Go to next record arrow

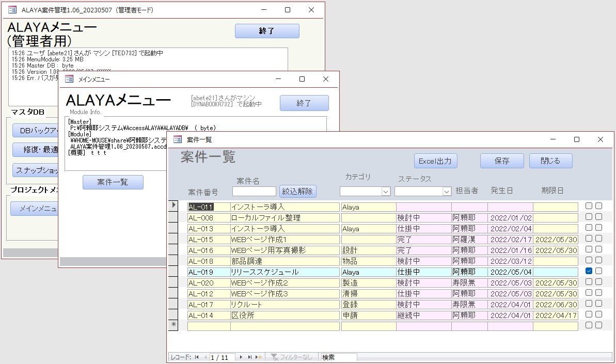241,357
